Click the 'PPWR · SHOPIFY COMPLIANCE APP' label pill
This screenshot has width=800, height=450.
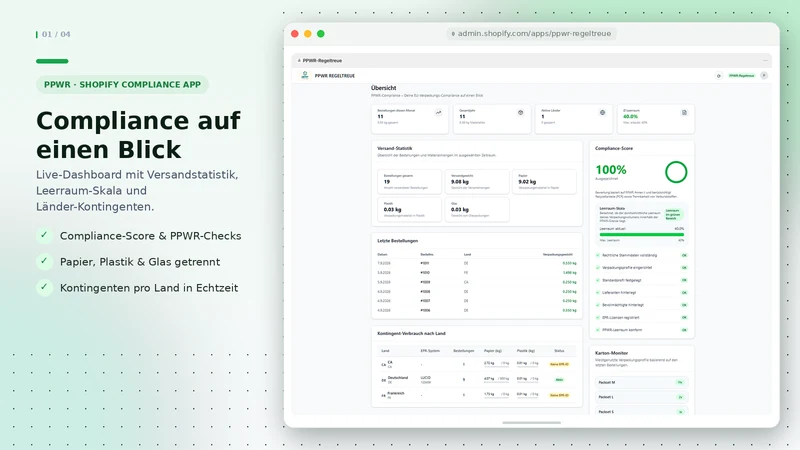122,85
